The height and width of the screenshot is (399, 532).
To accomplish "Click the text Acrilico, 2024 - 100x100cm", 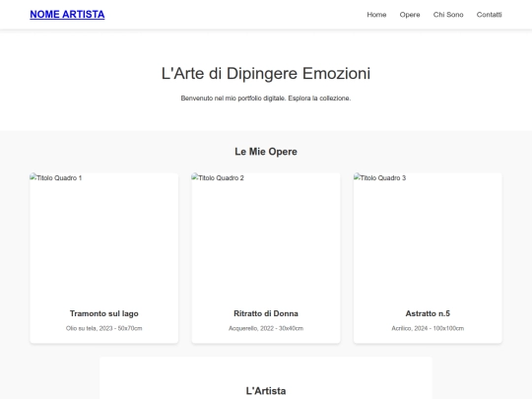I will point(428,328).
